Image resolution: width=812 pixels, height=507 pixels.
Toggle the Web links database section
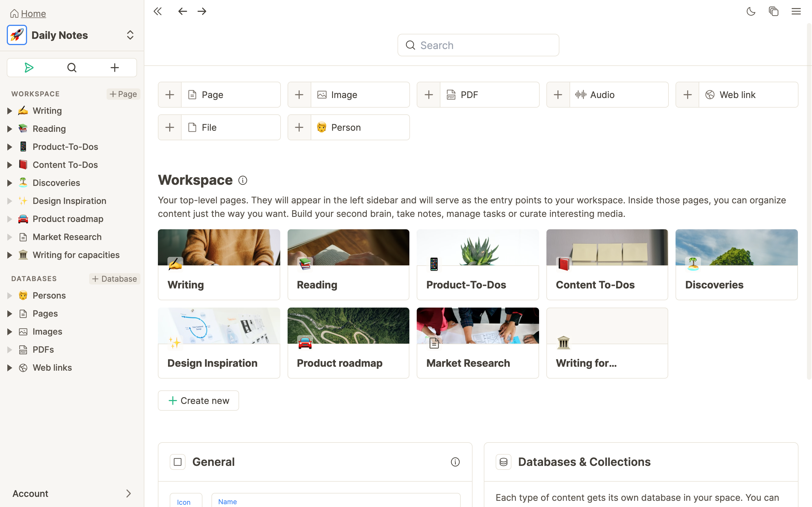tap(9, 367)
